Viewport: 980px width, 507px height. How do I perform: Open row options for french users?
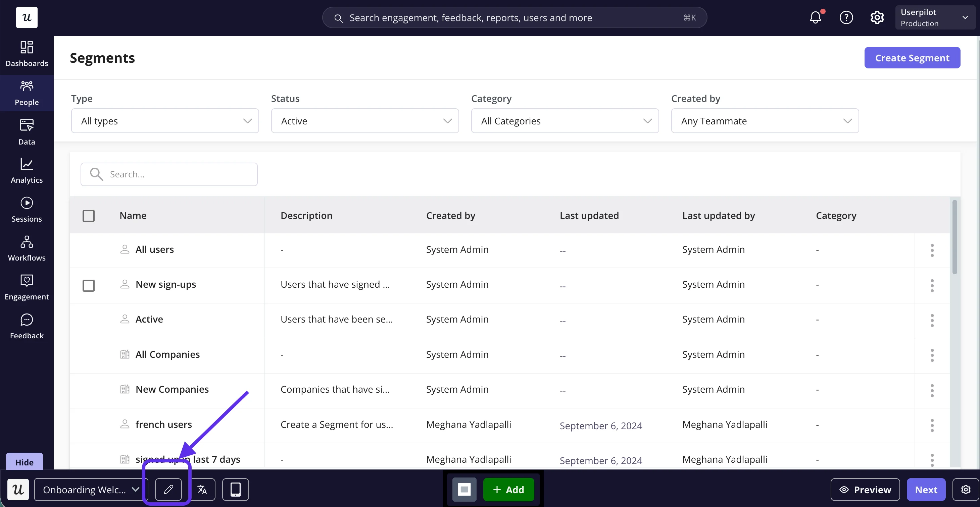coord(932,425)
